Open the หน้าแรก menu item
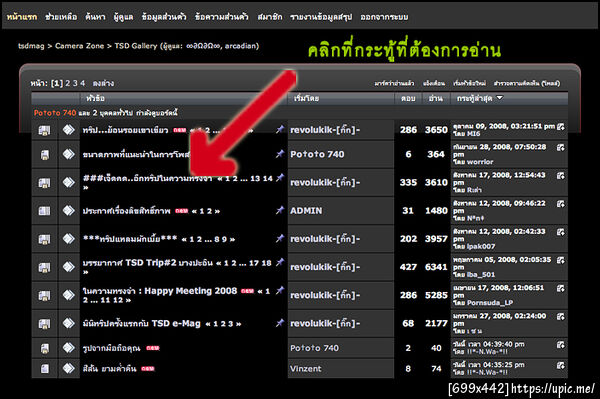The height and width of the screenshot is (399, 600). point(22,17)
